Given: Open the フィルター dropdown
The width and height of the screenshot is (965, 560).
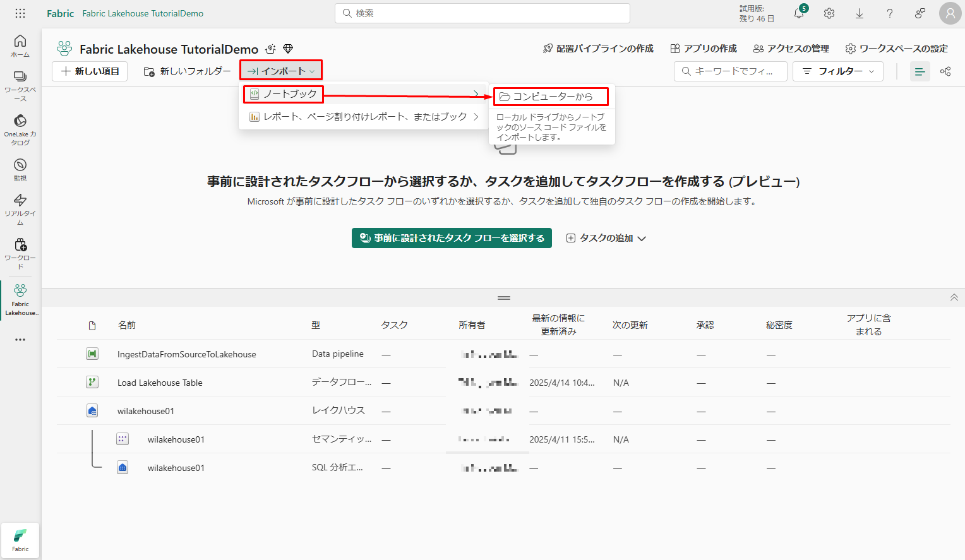Looking at the screenshot, I should coord(838,71).
